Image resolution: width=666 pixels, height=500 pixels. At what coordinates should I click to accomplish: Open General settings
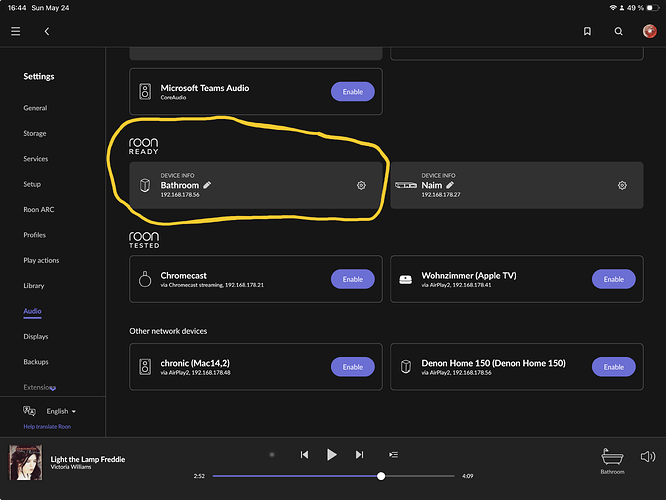pos(35,108)
